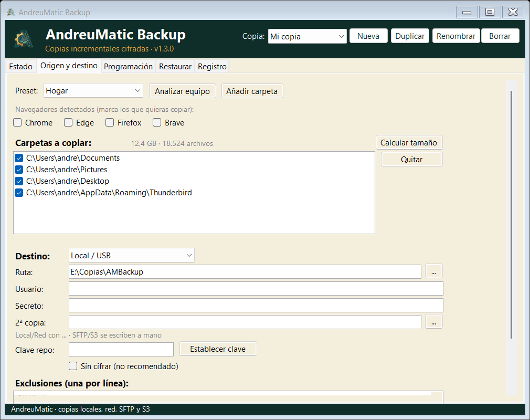Click the Quitar button
The width and height of the screenshot is (530, 420).
pyautogui.click(x=412, y=159)
